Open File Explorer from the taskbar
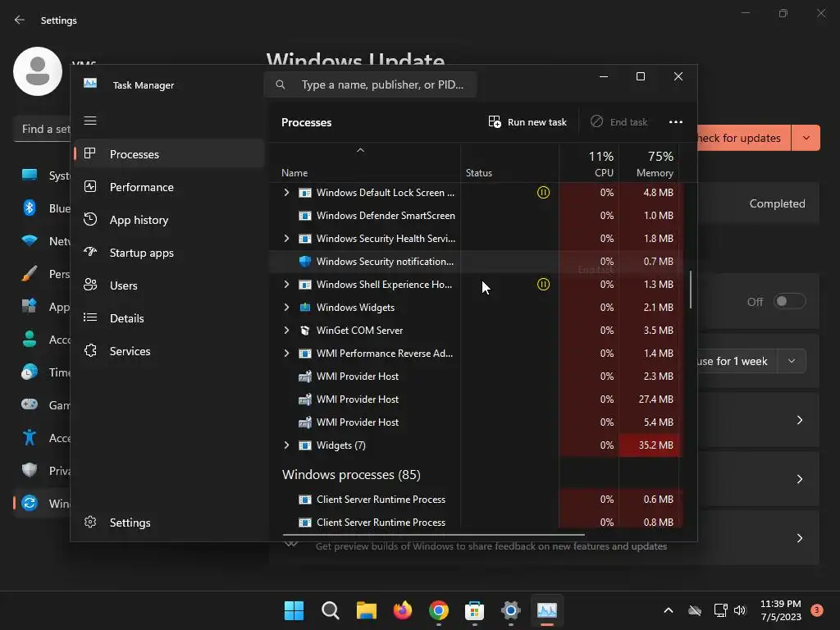The width and height of the screenshot is (840, 630). point(367,610)
